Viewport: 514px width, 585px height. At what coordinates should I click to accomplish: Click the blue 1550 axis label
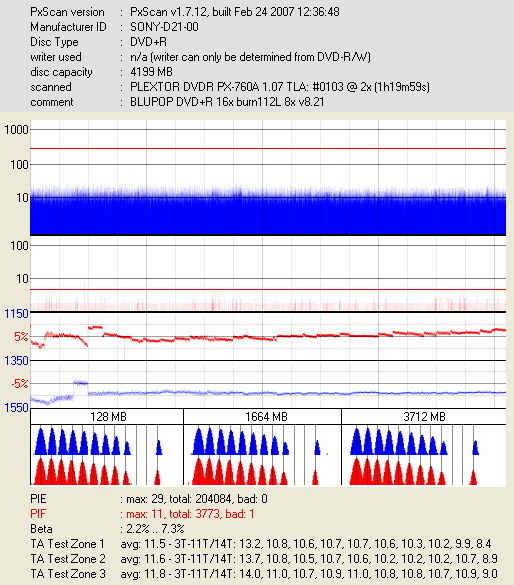pos(16,408)
